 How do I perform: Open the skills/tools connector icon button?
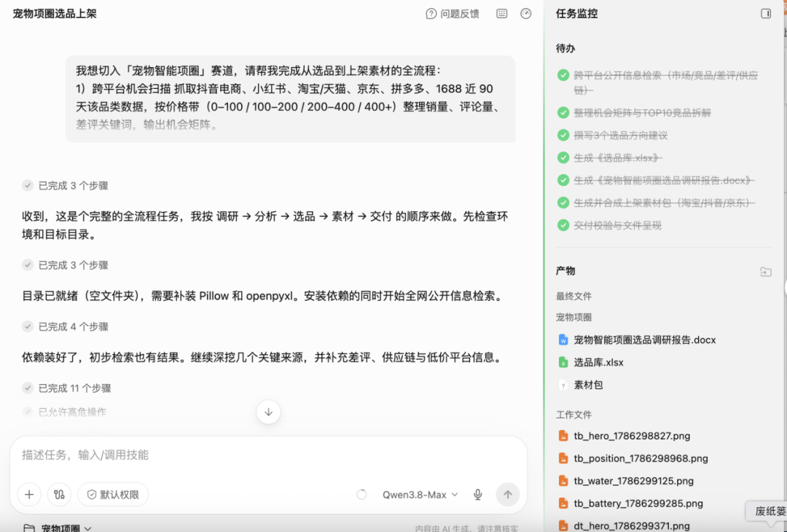pos(59,494)
